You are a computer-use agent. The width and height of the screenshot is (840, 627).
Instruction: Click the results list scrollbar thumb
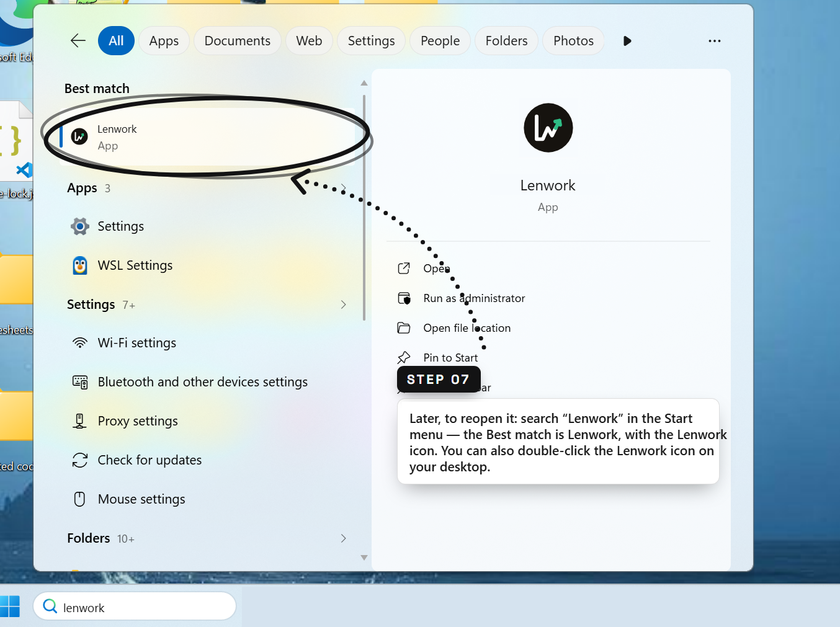point(364,208)
